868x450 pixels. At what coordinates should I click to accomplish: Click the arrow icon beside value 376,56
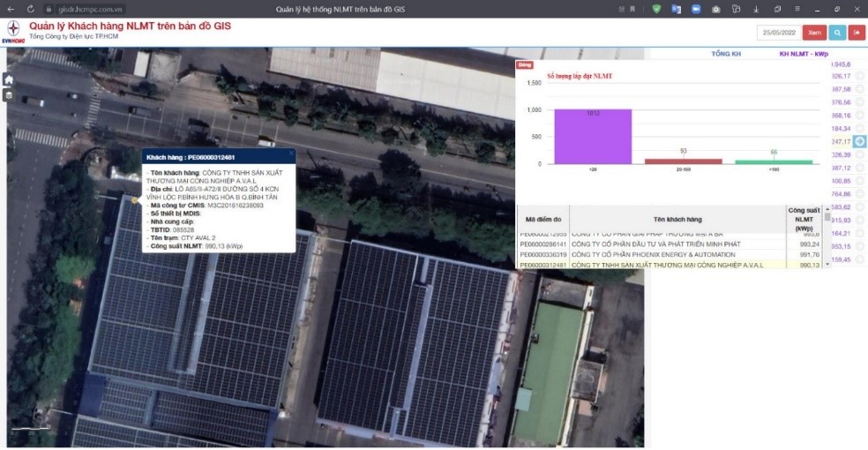859,102
